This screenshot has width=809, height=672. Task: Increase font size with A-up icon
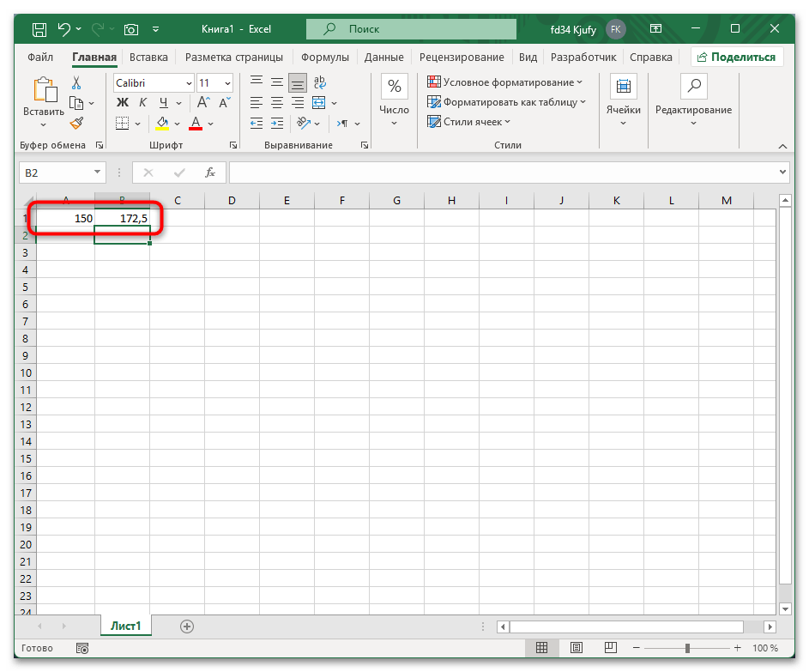[x=203, y=102]
